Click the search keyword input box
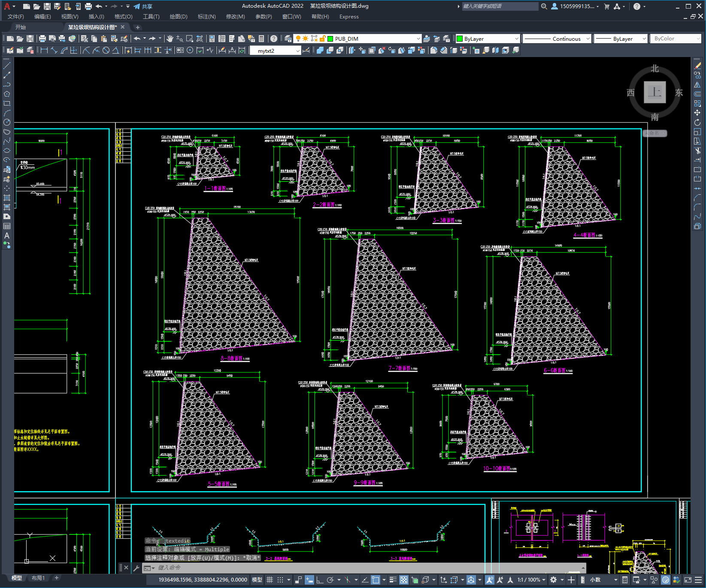Image resolution: width=706 pixels, height=588 pixels. pos(500,6)
